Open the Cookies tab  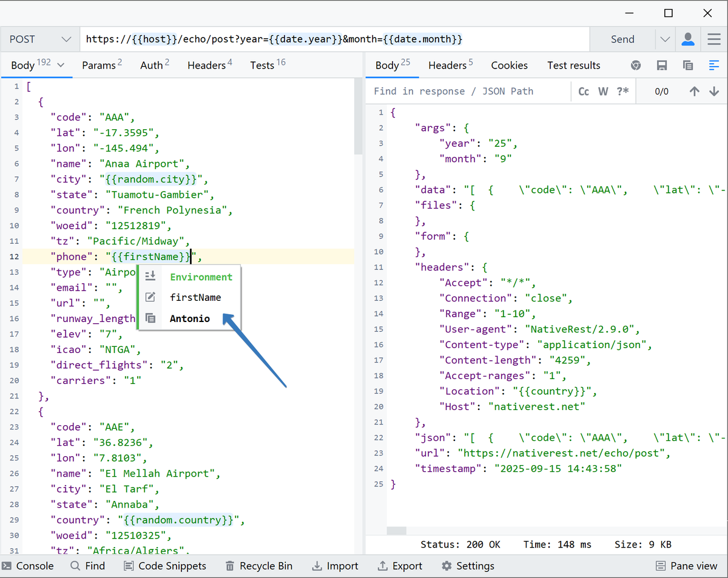coord(510,65)
